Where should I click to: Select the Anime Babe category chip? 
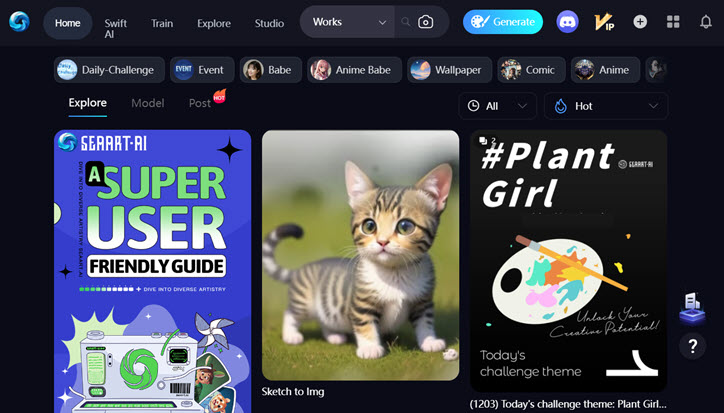[355, 70]
